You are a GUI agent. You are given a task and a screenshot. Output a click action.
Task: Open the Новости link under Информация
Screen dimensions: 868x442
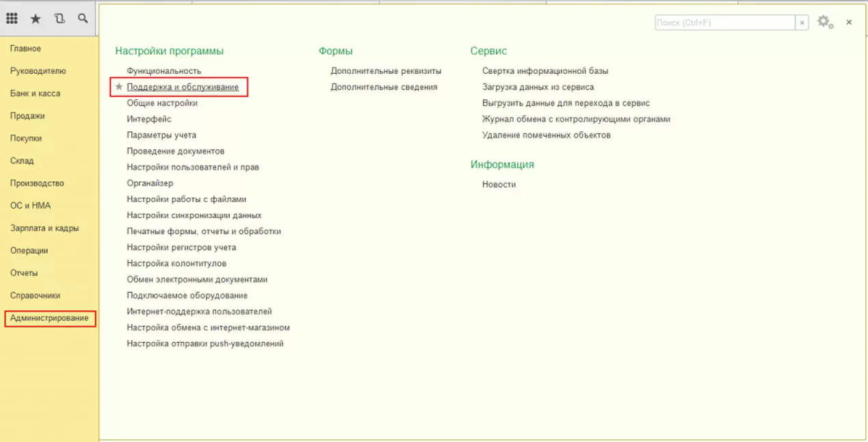coord(499,185)
